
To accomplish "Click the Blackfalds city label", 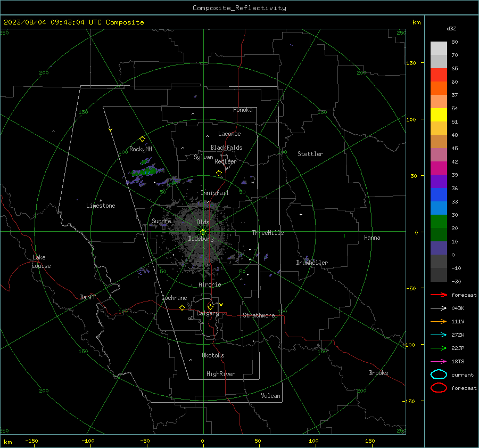I will pyautogui.click(x=226, y=148).
